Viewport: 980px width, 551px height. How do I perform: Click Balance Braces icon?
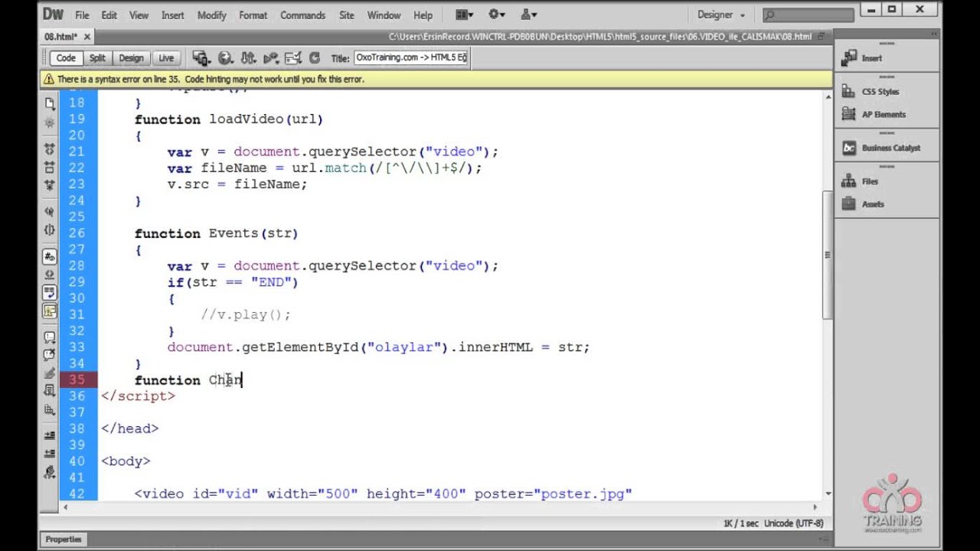[x=50, y=230]
